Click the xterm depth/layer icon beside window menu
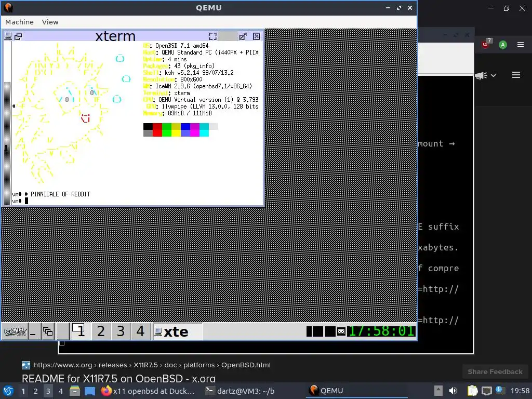Image resolution: width=532 pixels, height=399 pixels. tap(18, 36)
